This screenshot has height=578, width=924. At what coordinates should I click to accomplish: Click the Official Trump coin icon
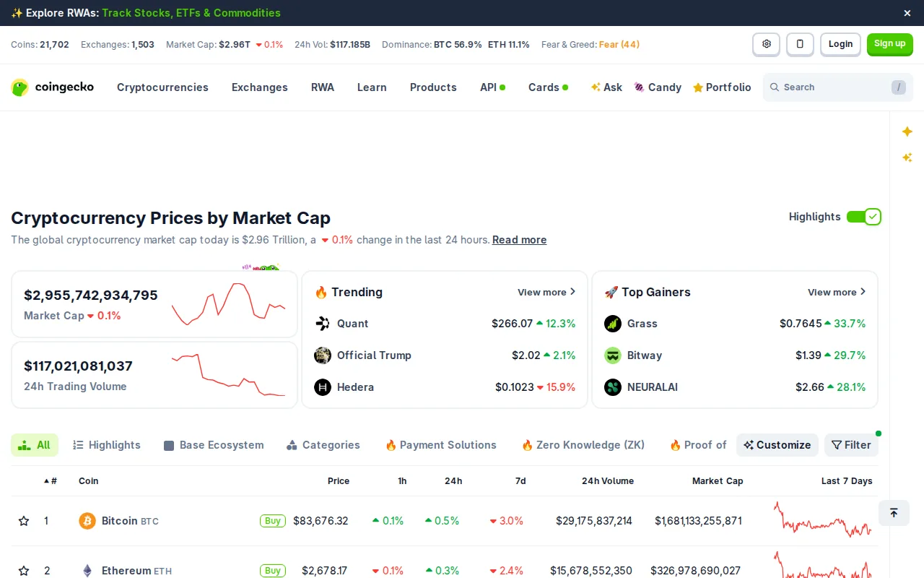click(x=323, y=355)
